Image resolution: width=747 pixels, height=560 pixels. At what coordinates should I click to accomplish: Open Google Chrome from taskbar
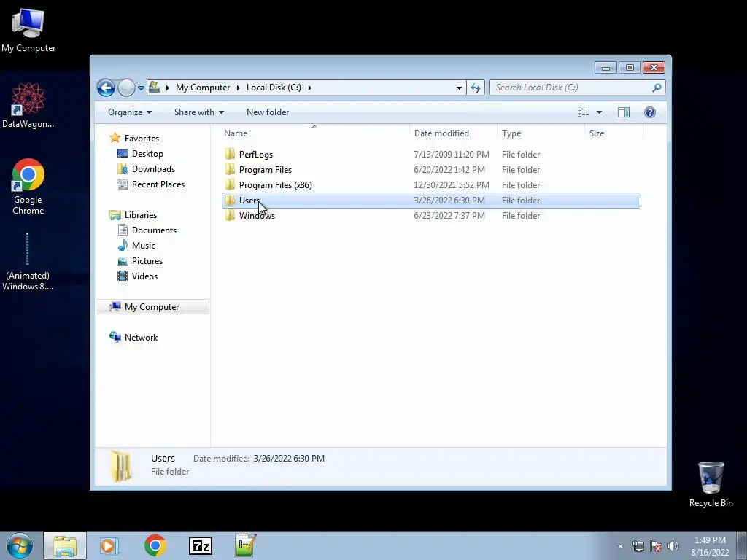[x=155, y=545]
